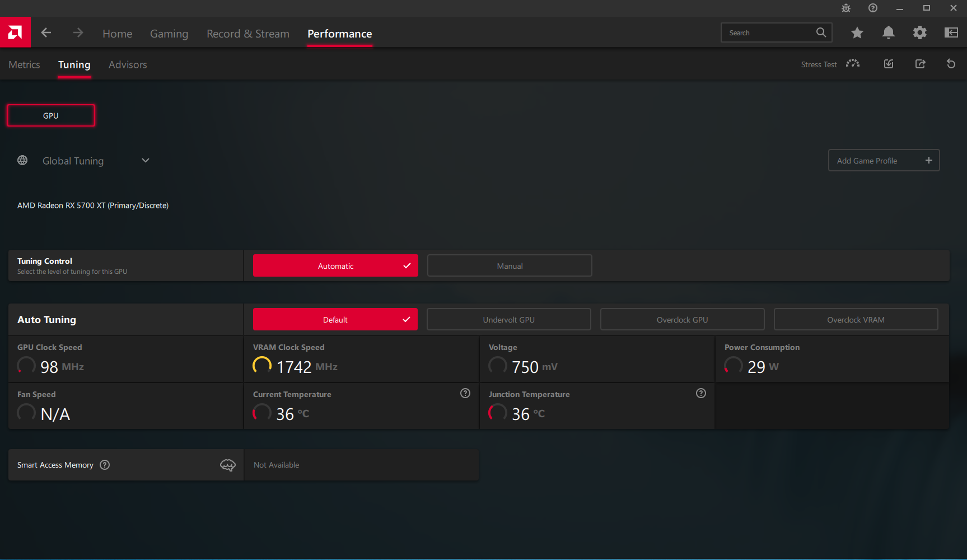Select Manual tuning control
Screen dimensions: 967x560
(x=510, y=265)
